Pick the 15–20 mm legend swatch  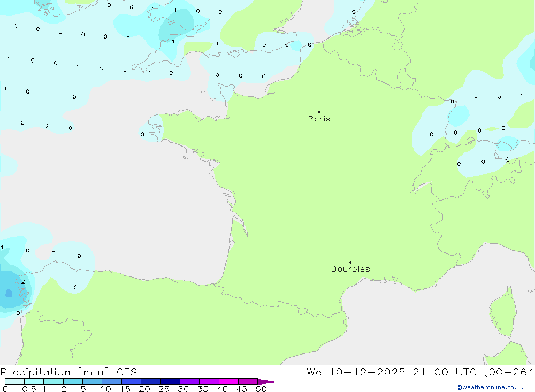pos(132,381)
